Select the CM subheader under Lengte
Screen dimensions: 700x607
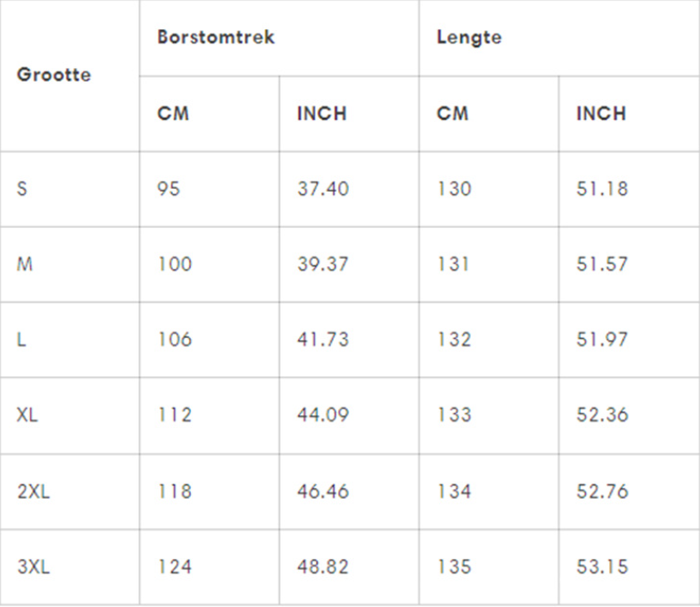coord(453,114)
